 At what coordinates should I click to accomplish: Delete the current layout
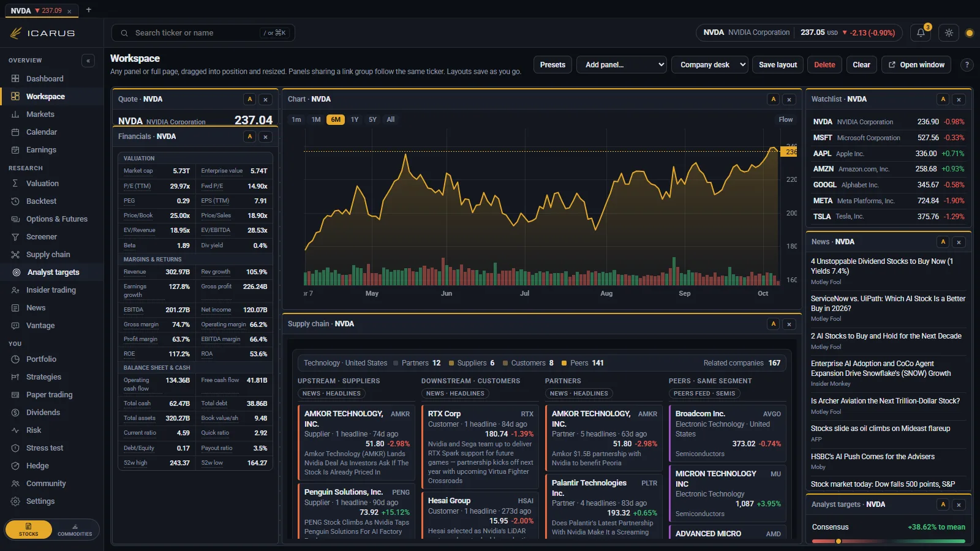824,65
